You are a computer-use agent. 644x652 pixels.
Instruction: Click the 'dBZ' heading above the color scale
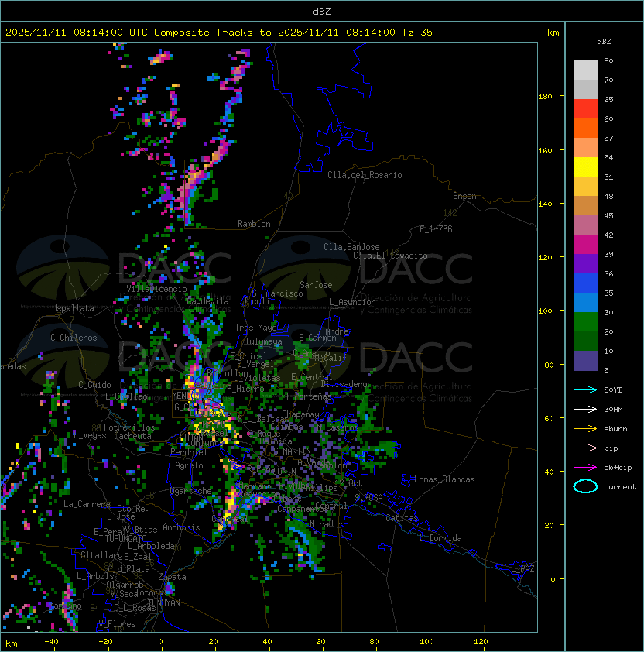tap(604, 42)
